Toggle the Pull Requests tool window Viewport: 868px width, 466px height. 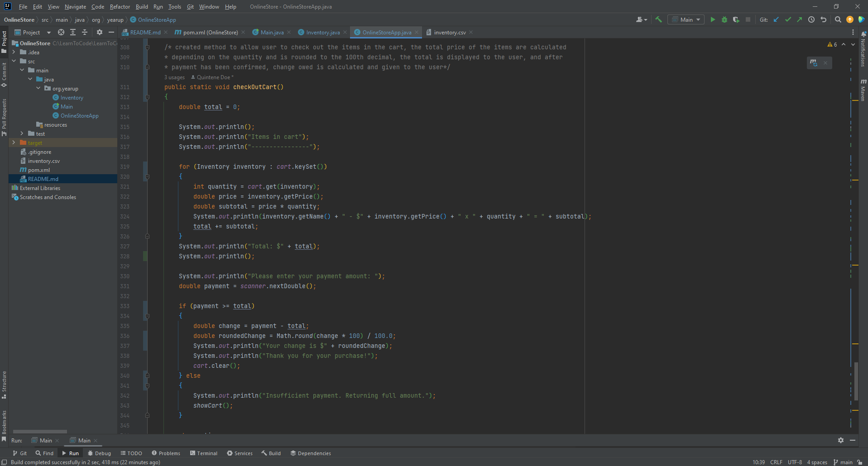(x=4, y=117)
